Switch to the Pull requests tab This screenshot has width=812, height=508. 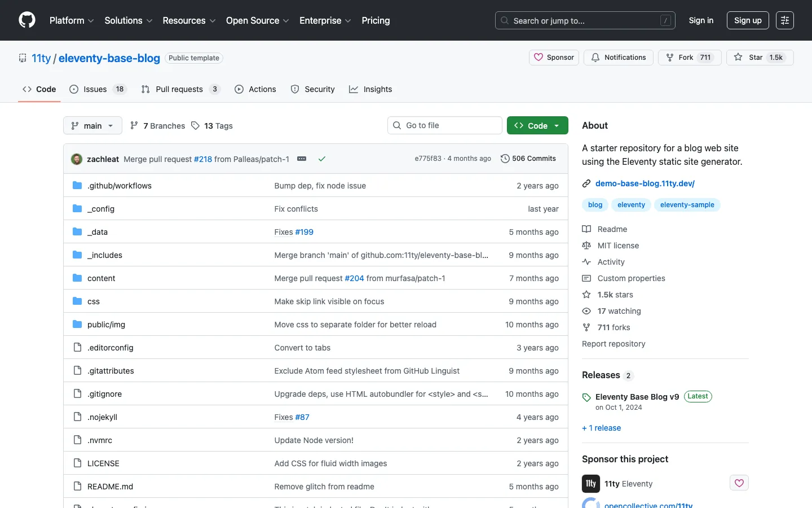[x=180, y=89]
